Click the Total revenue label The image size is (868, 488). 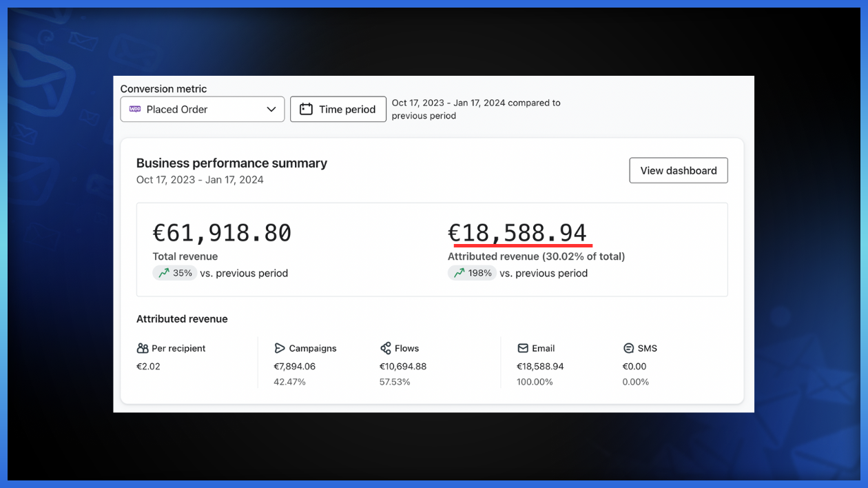[x=185, y=256]
